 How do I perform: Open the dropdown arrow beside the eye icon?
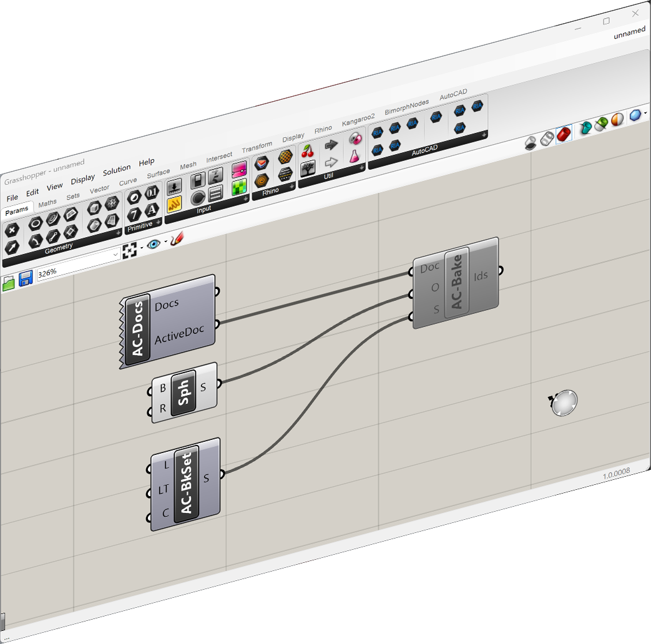click(165, 241)
